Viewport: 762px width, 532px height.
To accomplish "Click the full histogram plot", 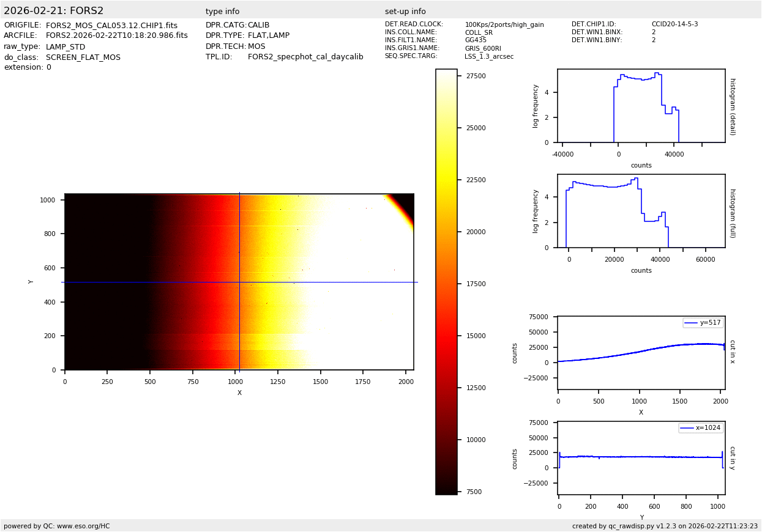I will click(x=641, y=211).
